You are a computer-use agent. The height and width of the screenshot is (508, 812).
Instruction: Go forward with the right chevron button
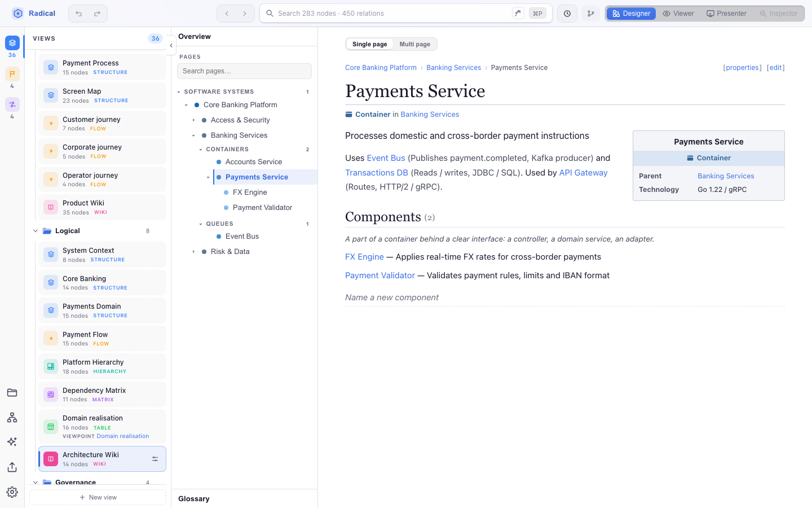pyautogui.click(x=245, y=14)
